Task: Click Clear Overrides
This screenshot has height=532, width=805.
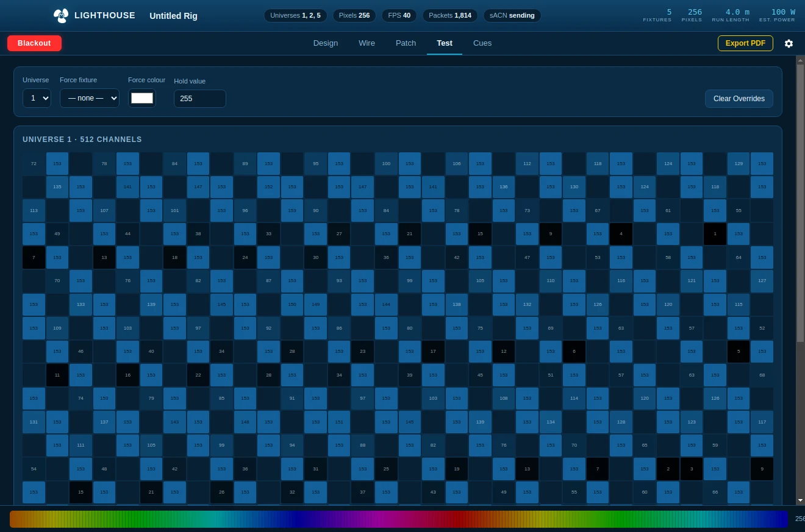Action: coord(739,99)
